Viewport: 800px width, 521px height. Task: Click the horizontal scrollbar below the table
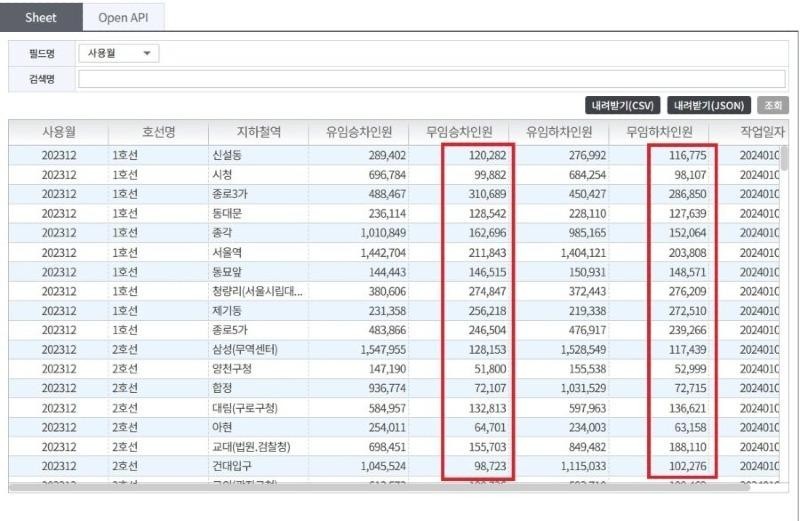pyautogui.click(x=380, y=488)
